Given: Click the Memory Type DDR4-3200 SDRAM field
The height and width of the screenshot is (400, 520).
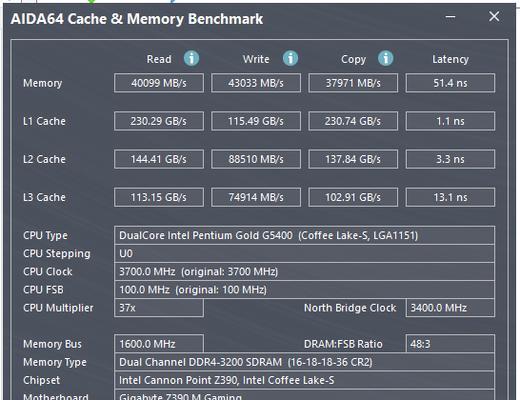Looking at the screenshot, I should 304,362.
